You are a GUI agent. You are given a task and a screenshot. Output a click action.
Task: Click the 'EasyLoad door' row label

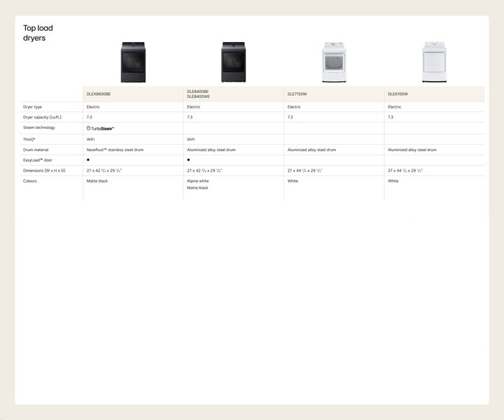37,160
